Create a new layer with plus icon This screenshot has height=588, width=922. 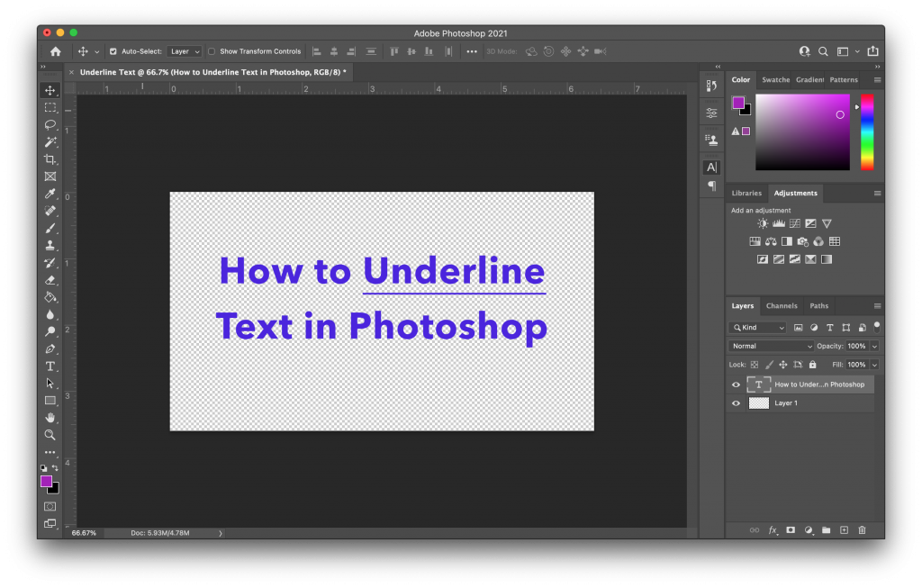(x=844, y=530)
